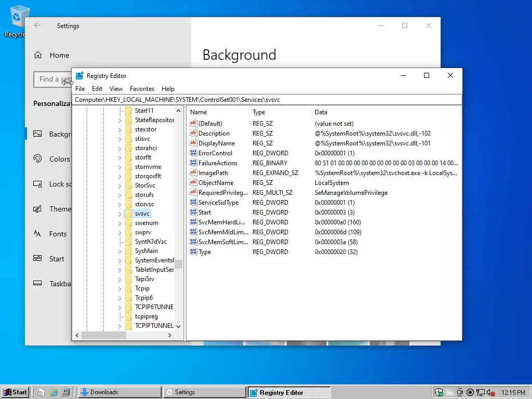Click the Show Desktop quick launch icon
This screenshot has width=532, height=399.
pos(66,392)
